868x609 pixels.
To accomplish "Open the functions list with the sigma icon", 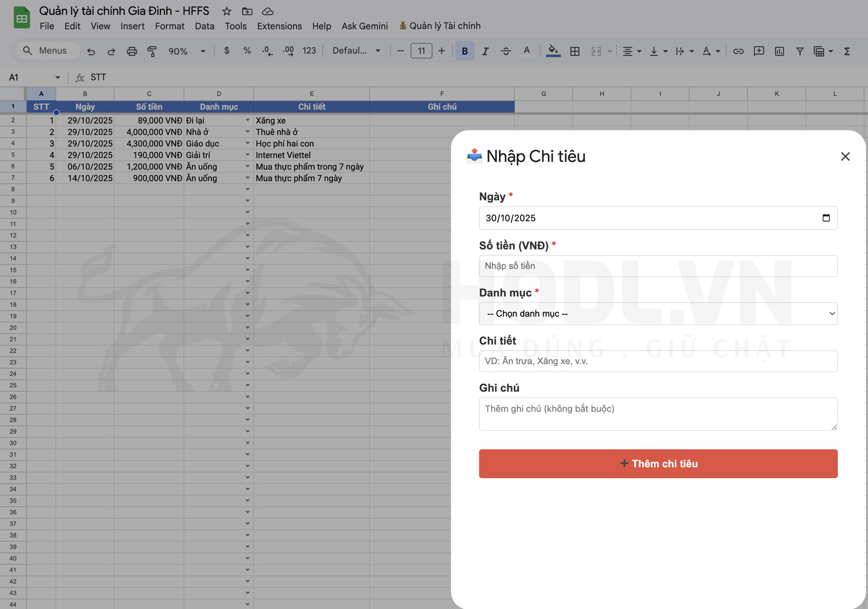I will coord(847,51).
